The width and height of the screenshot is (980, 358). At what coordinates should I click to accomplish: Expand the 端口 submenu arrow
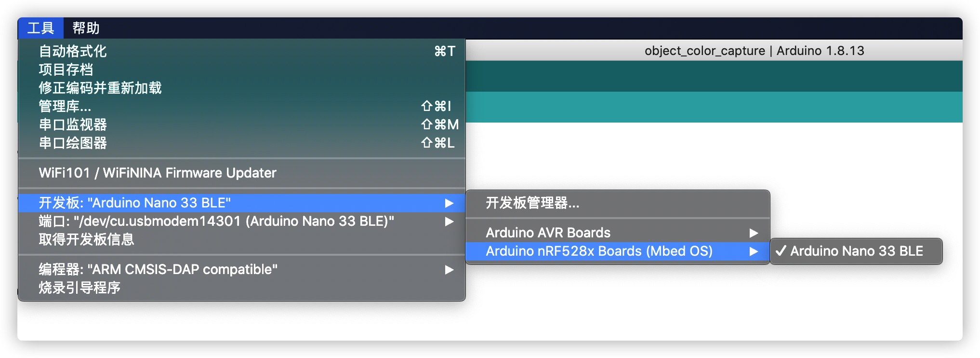(449, 221)
